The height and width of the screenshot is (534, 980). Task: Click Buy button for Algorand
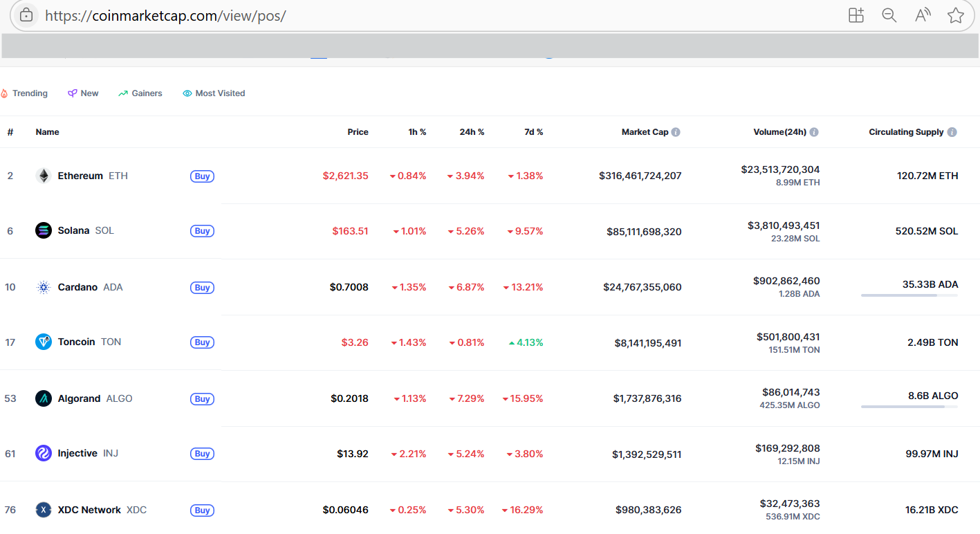click(x=202, y=399)
